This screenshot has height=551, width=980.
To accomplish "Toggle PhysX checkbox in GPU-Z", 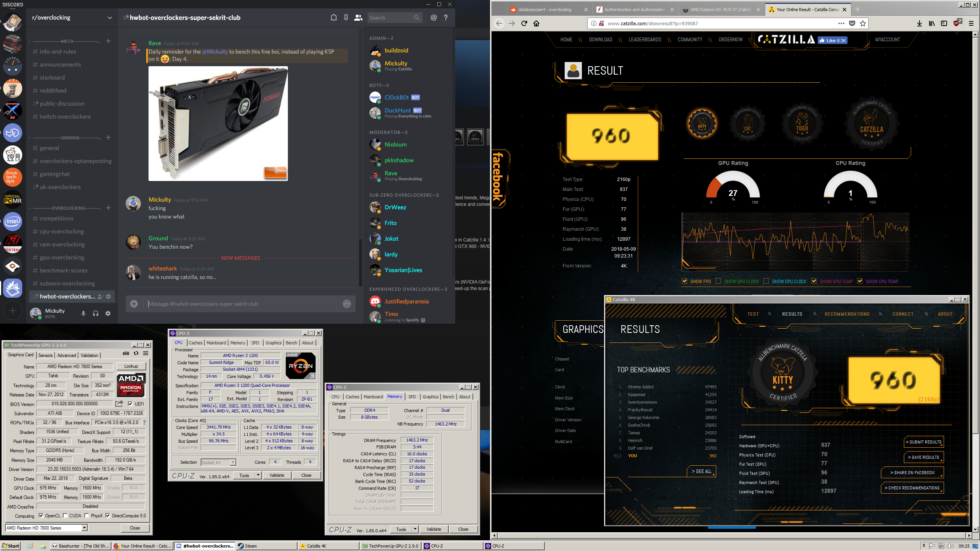I will coord(87,516).
